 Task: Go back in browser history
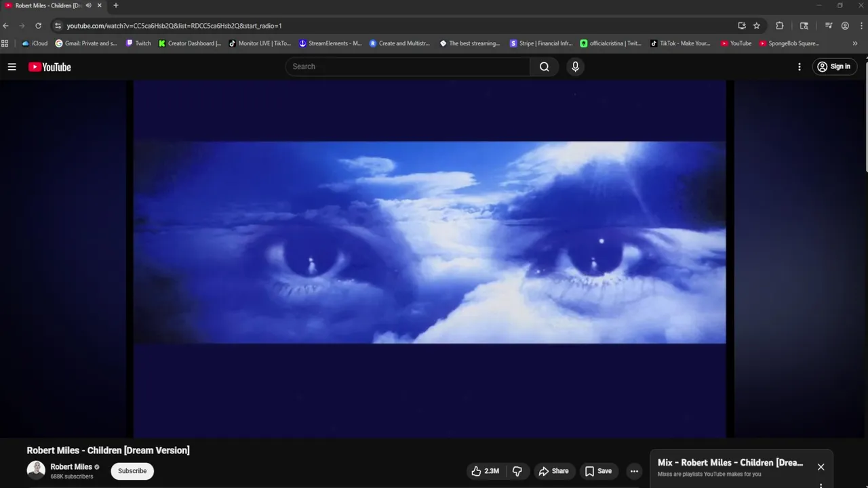pyautogui.click(x=6, y=26)
